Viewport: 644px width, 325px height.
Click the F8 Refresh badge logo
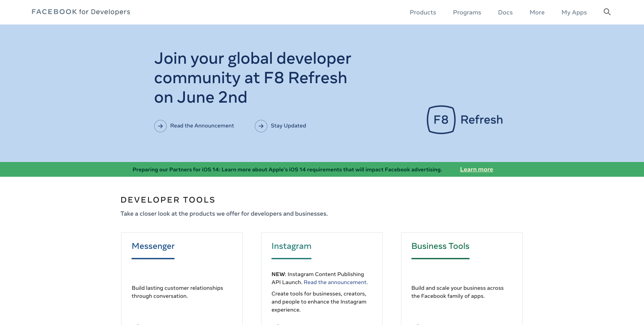point(464,120)
